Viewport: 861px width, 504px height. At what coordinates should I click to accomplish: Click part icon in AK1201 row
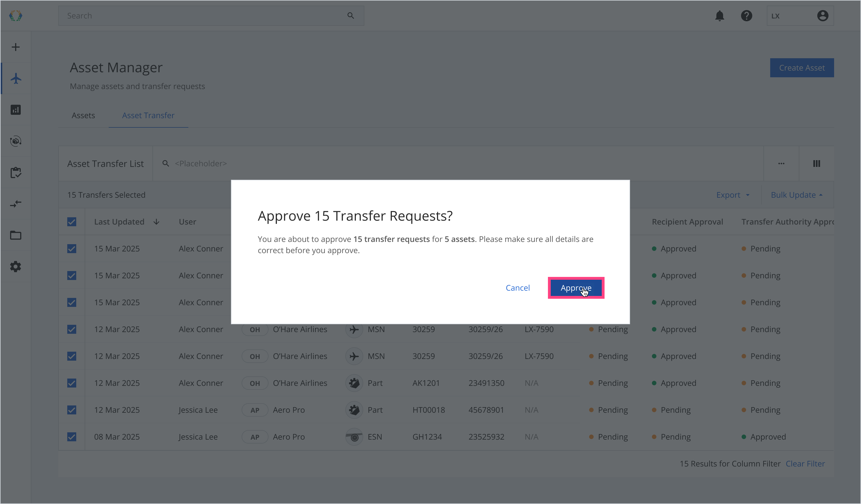[354, 383]
